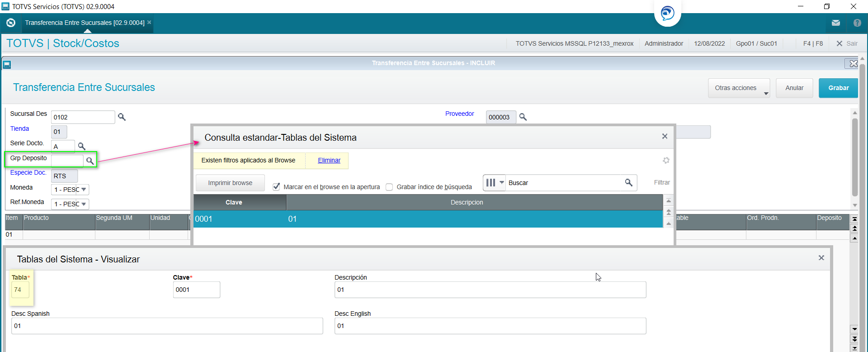Viewport: 868px width, 352px height.
Task: Toggle Marcar en el browse en la apertura
Action: [276, 186]
